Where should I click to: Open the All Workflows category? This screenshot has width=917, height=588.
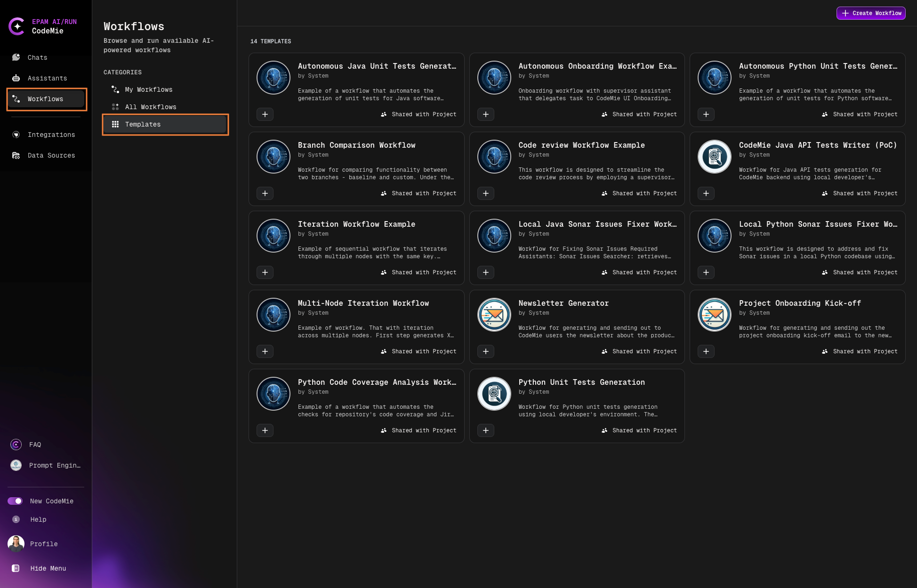click(151, 107)
